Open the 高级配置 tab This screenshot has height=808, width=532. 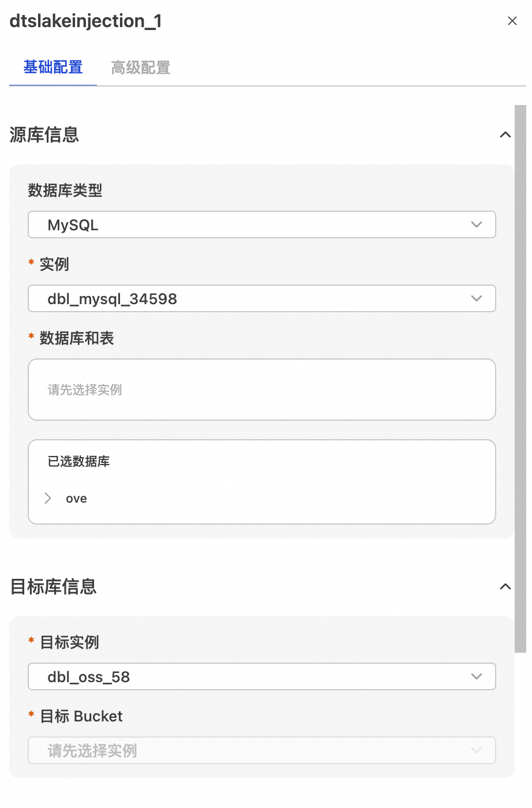tap(140, 68)
